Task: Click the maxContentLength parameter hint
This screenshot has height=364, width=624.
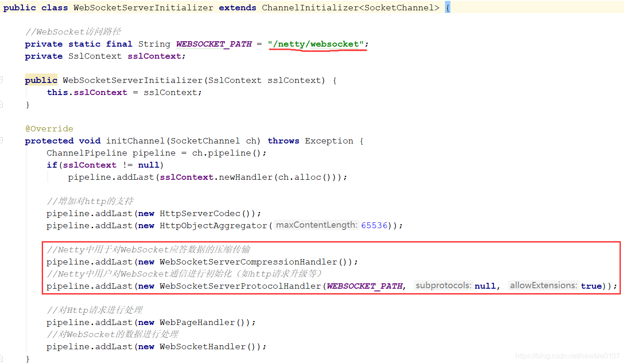Action: (x=317, y=225)
